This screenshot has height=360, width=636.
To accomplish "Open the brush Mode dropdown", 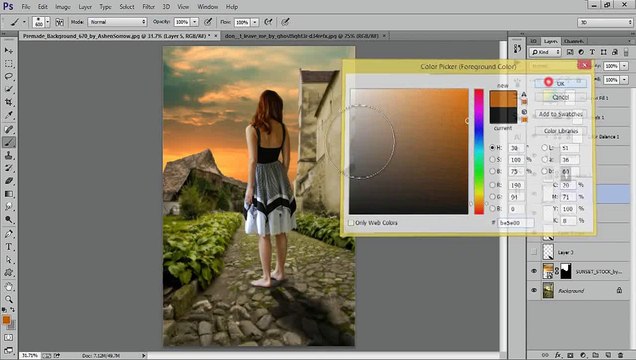I will (x=117, y=22).
